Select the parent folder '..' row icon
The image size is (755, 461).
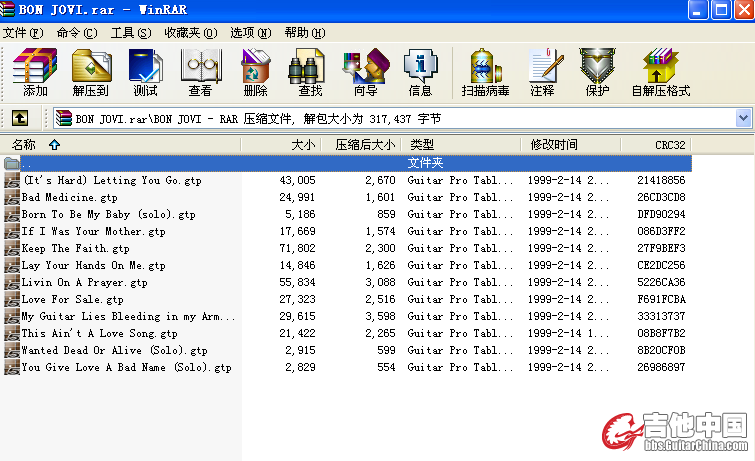click(12, 163)
